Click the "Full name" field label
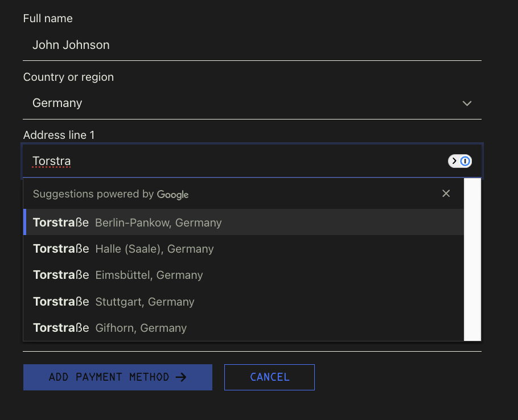 (x=48, y=19)
